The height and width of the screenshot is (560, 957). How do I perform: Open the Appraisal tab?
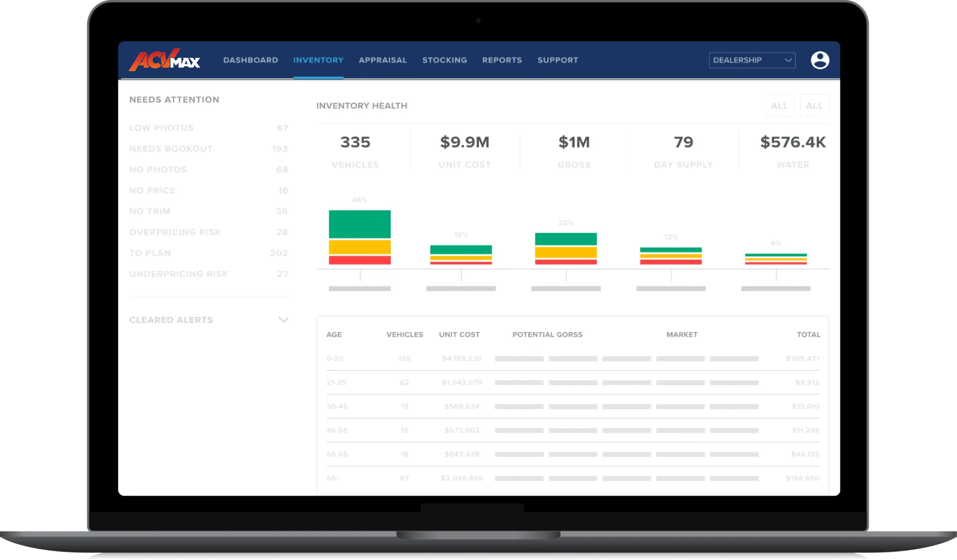coord(382,60)
